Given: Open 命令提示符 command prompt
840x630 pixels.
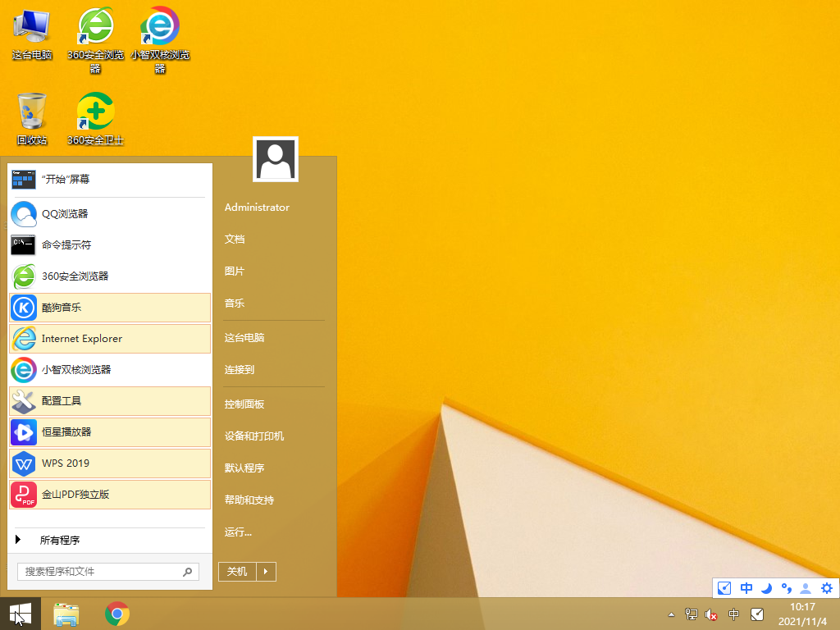Looking at the screenshot, I should (66, 245).
